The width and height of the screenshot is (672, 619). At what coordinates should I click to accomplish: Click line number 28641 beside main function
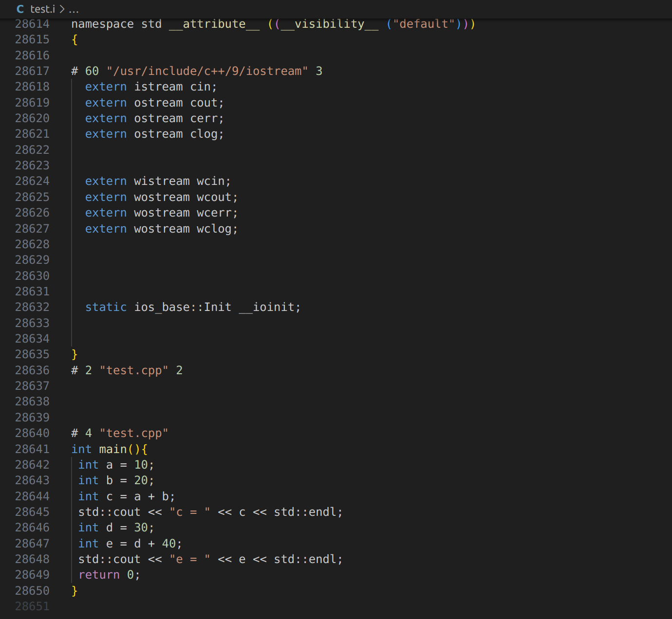(x=32, y=449)
